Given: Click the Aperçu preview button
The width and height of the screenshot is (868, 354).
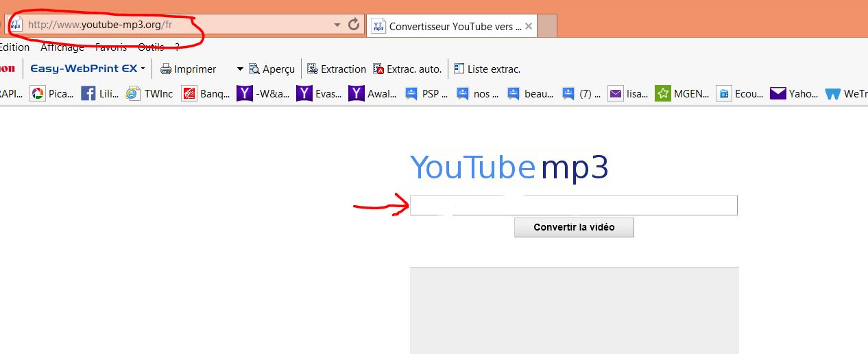Looking at the screenshot, I should click(x=272, y=69).
